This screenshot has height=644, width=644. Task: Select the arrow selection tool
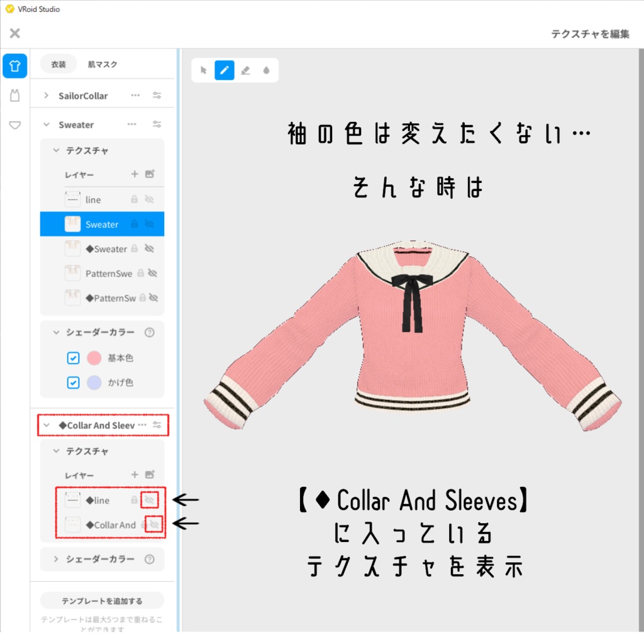[203, 70]
